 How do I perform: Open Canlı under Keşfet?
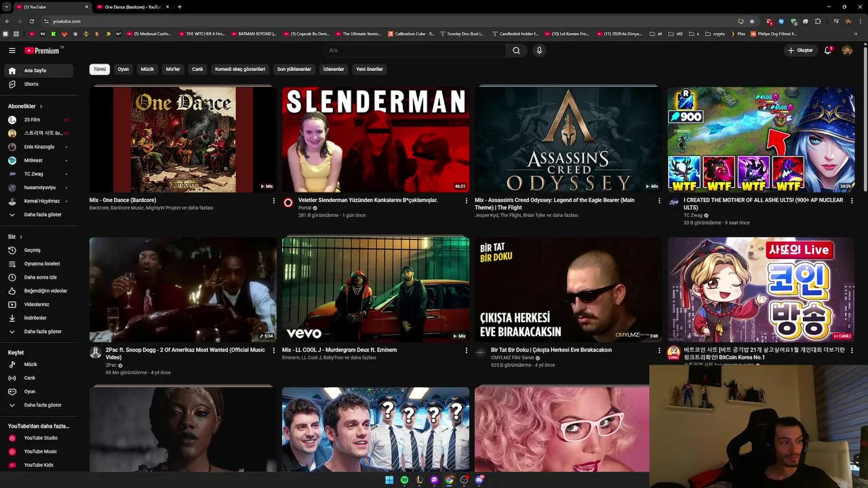pos(37,378)
